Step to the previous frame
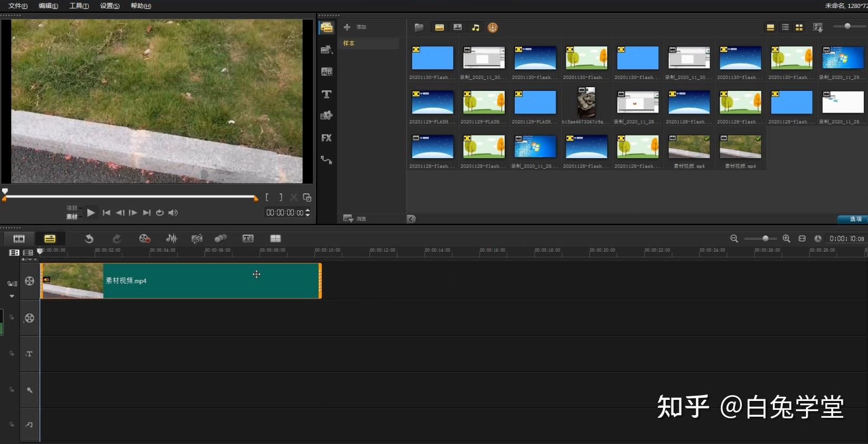Image resolution: width=868 pixels, height=444 pixels. pyautogui.click(x=120, y=212)
